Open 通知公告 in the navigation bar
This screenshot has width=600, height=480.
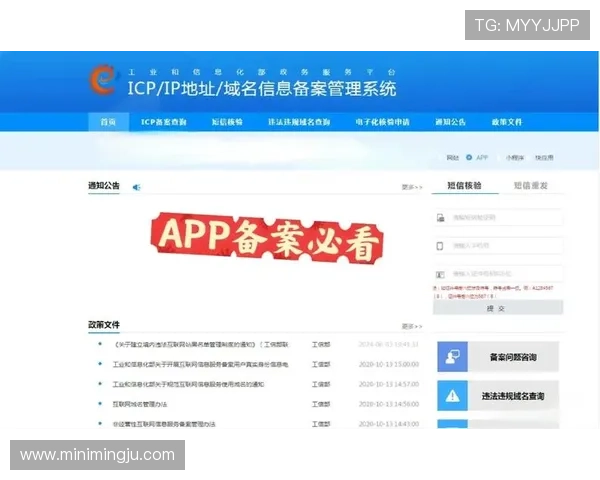[450, 122]
